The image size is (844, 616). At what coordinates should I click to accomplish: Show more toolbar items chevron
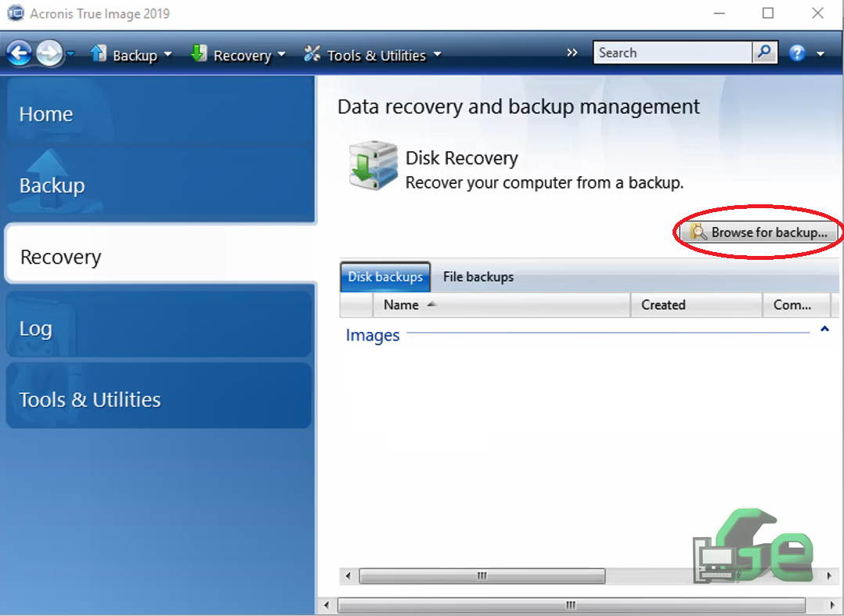point(572,52)
